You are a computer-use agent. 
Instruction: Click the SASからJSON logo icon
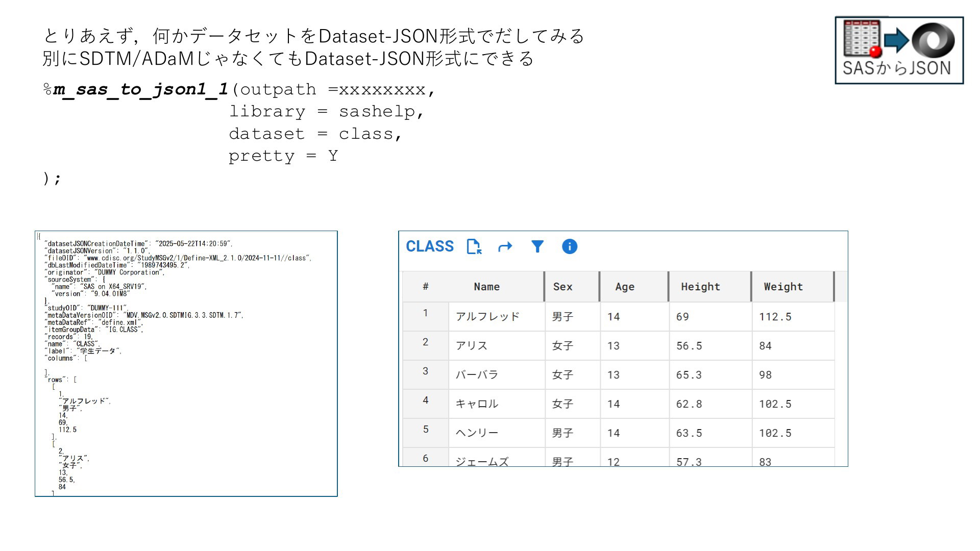[899, 50]
